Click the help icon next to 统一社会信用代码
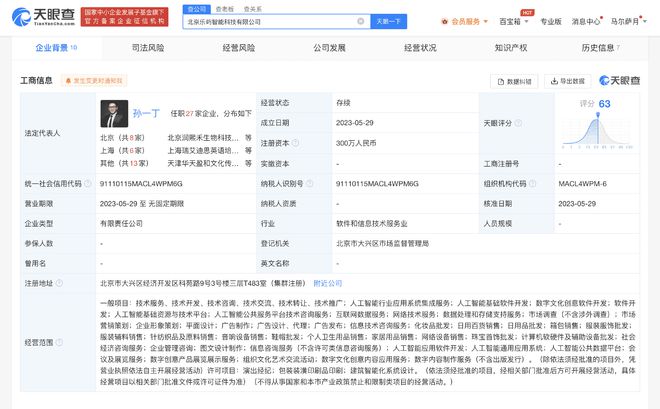Image resolution: width=660 pixels, height=409 pixels. 88,183
